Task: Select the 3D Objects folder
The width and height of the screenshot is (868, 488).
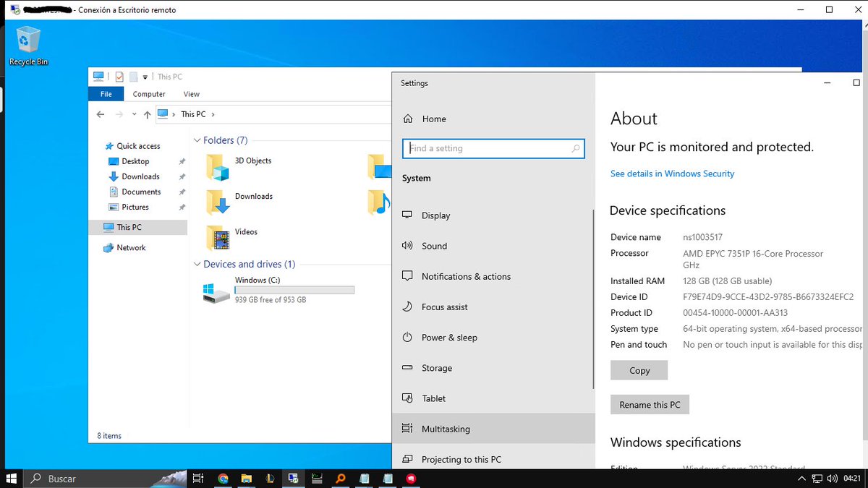Action: click(239, 166)
